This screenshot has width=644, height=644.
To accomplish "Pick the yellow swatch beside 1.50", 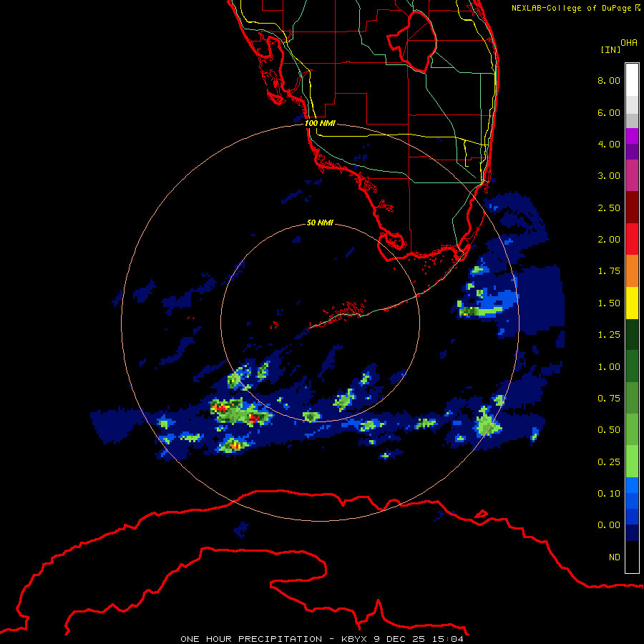I will tap(632, 303).
